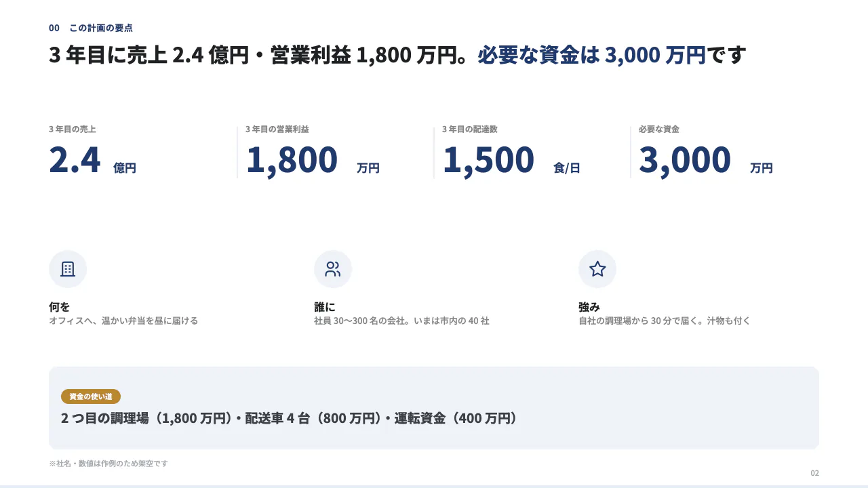Click the star icon above 強み
Image resolution: width=868 pixels, height=488 pixels.
coord(597,269)
